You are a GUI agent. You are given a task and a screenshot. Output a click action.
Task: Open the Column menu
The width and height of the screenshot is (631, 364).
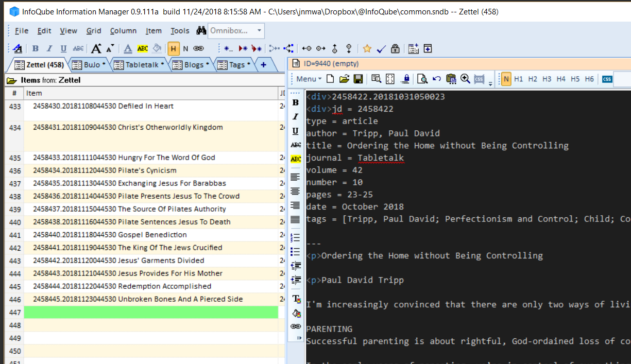point(123,31)
